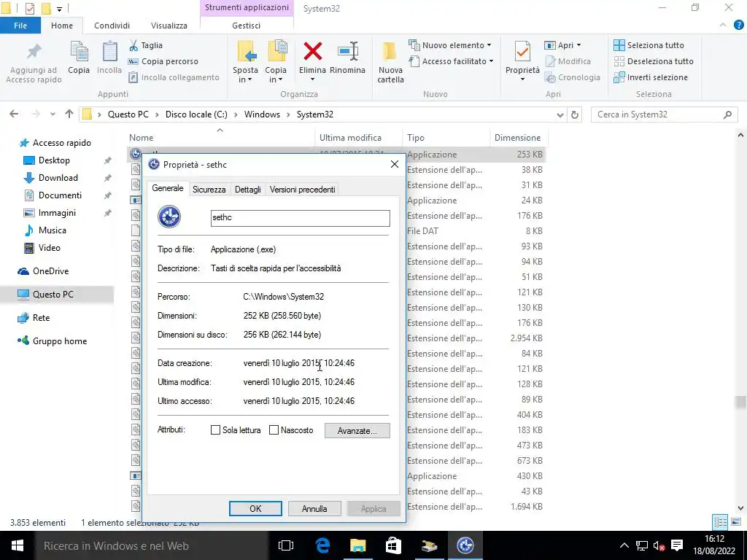Click the sethc file name field

(300, 217)
